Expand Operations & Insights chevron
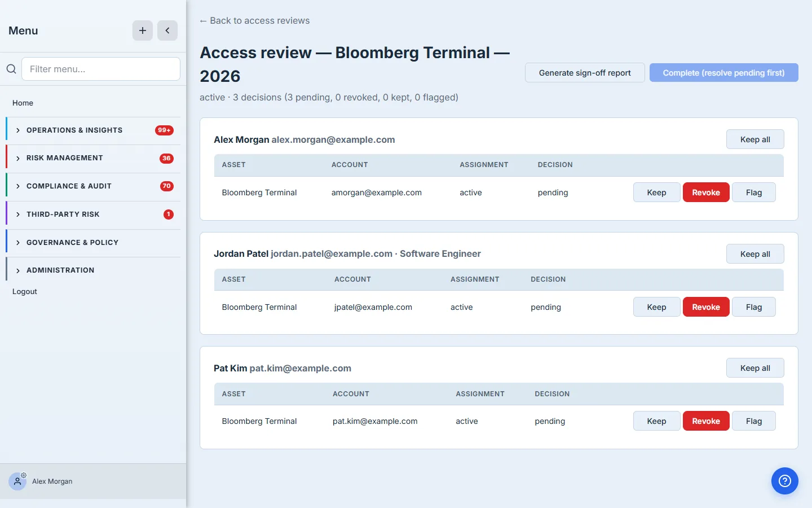The height and width of the screenshot is (508, 812). [18, 130]
